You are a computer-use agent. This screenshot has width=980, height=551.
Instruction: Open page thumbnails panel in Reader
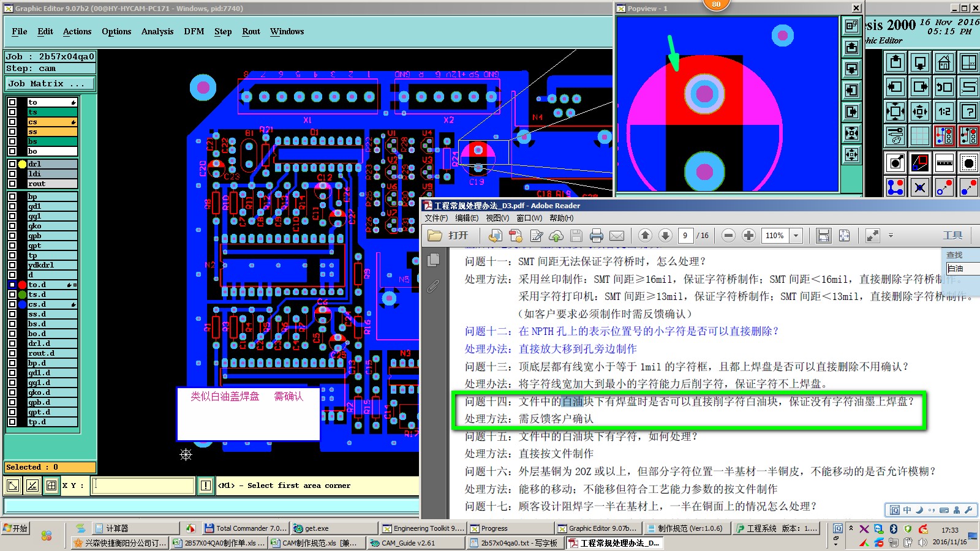[433, 260]
